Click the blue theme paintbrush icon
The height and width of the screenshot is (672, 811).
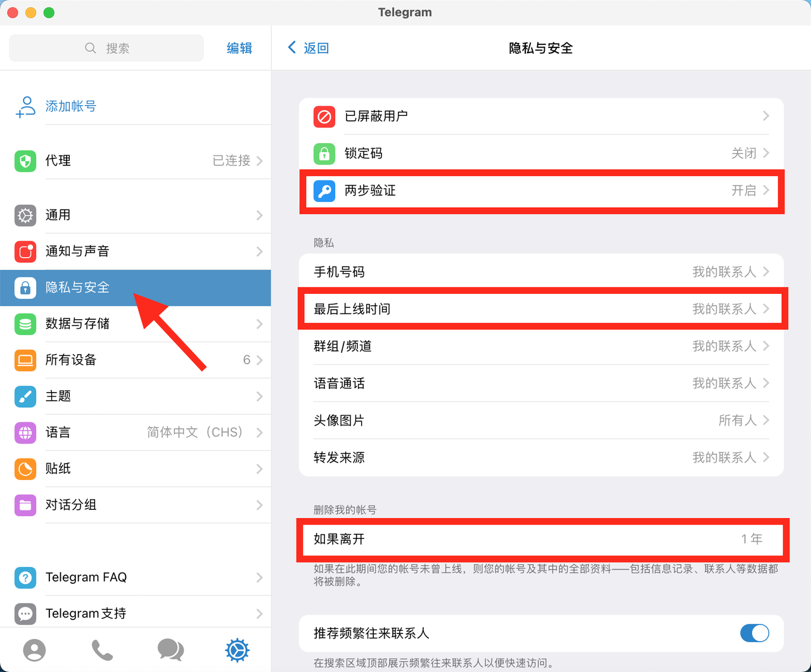(25, 396)
